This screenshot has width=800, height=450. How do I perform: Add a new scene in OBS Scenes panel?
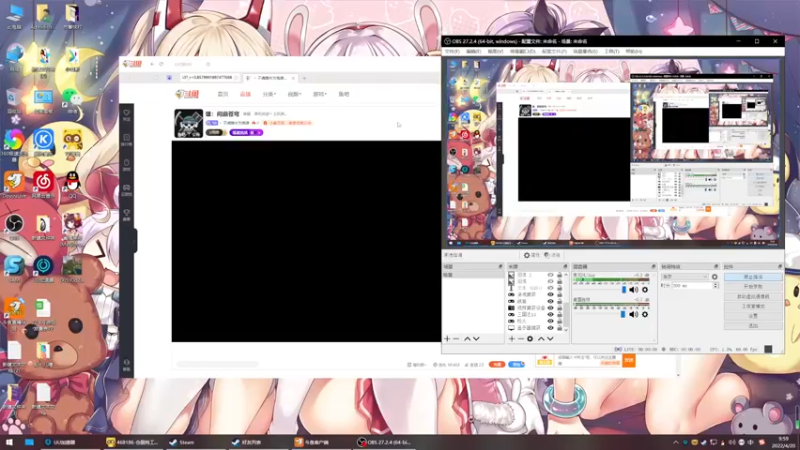coord(447,339)
